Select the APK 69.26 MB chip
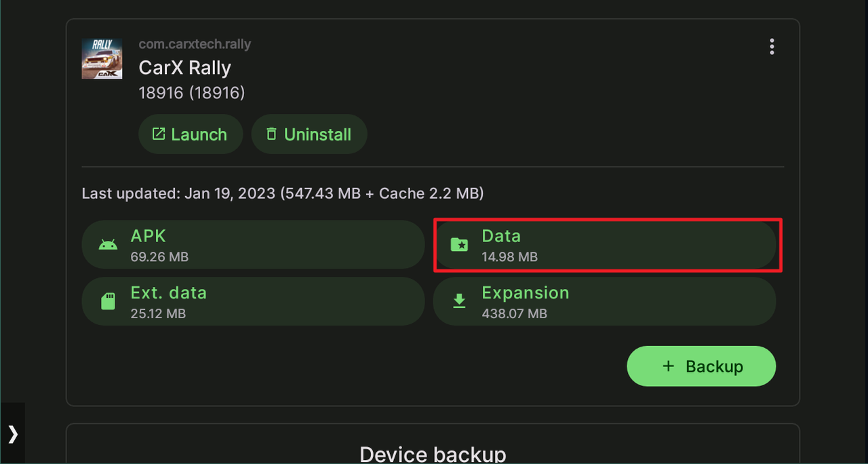 point(253,244)
